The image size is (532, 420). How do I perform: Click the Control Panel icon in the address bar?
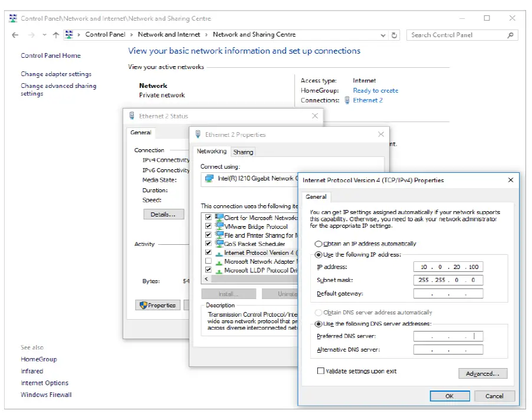(x=69, y=35)
